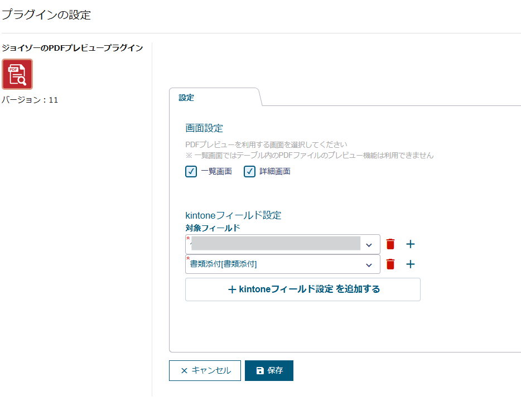Click plus icon next to 書類添付 row
521x420 pixels.
[x=411, y=264]
